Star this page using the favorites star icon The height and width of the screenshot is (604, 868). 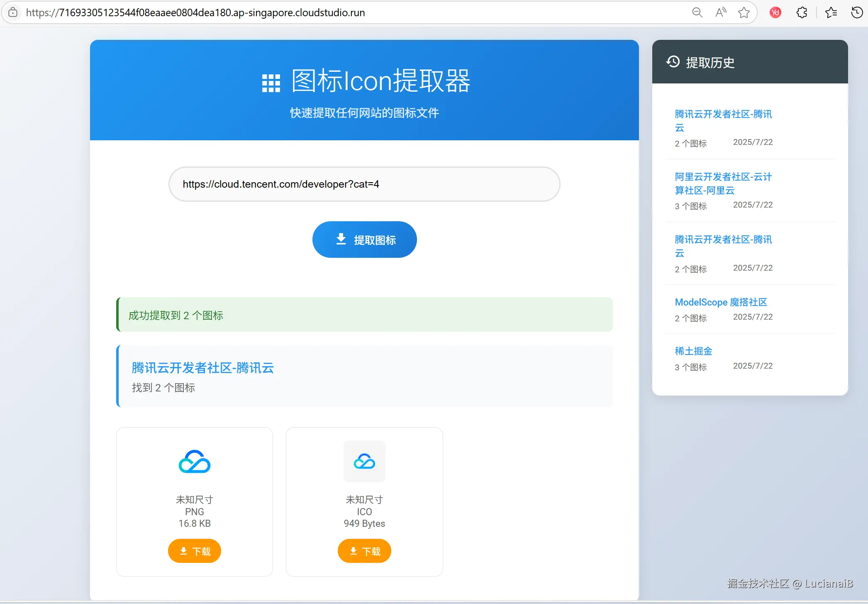point(744,12)
